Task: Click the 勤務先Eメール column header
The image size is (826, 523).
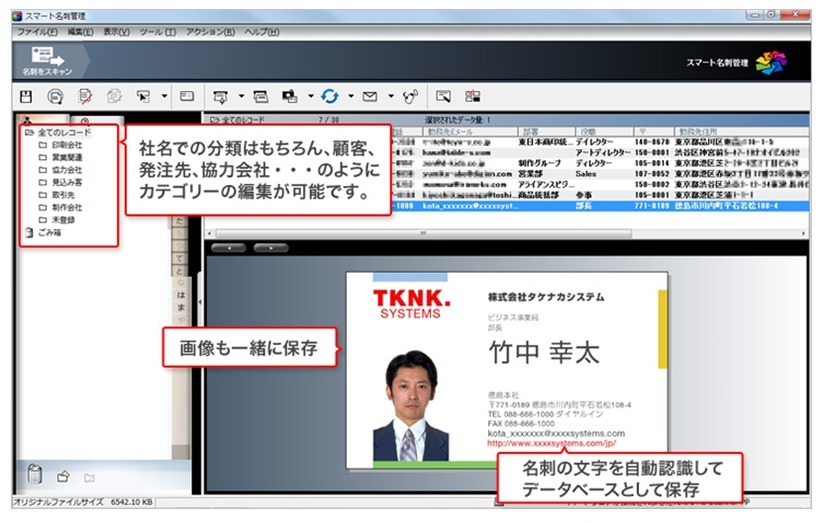Action: (469, 132)
